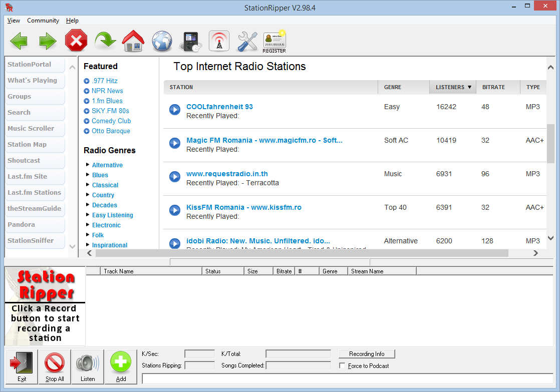This screenshot has height=392, width=560.
Task: Open the Groups tab
Action: [36, 97]
